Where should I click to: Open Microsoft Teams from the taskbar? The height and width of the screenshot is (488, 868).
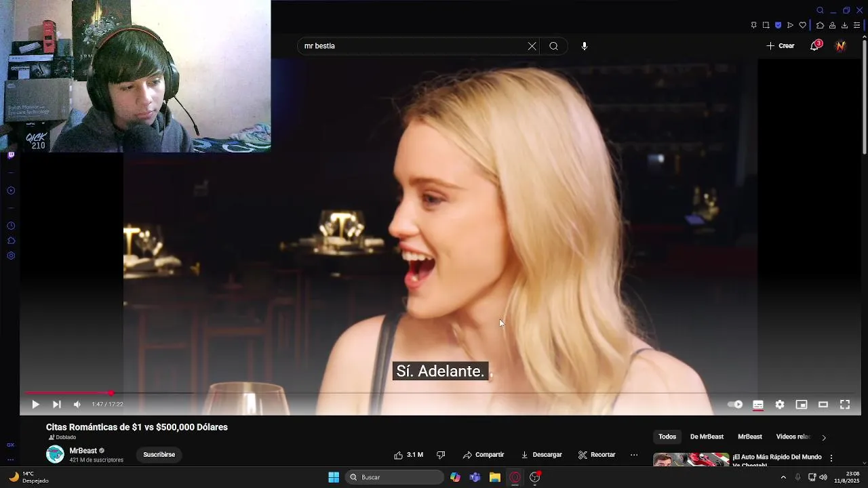point(475,477)
